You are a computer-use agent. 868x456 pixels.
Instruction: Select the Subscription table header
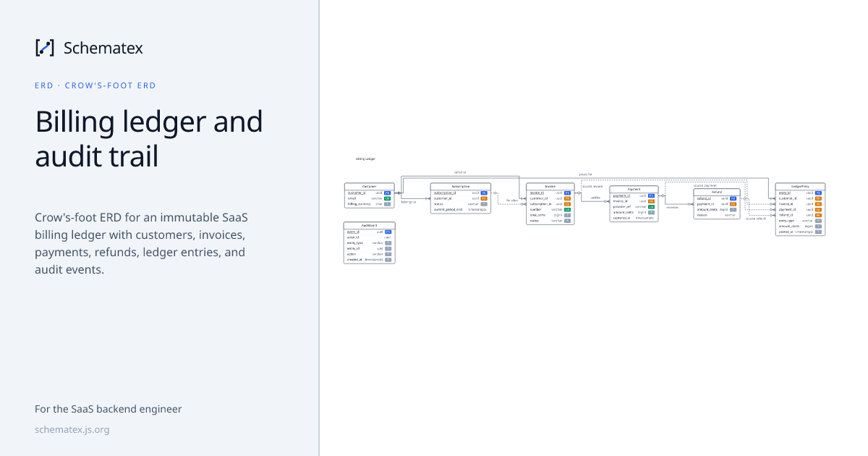click(461, 187)
